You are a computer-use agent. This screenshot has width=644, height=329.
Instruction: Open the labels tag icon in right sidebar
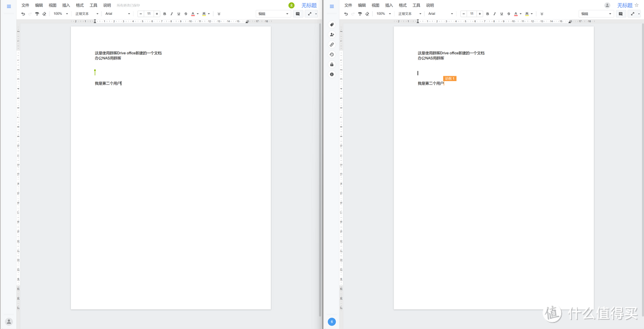click(x=332, y=25)
